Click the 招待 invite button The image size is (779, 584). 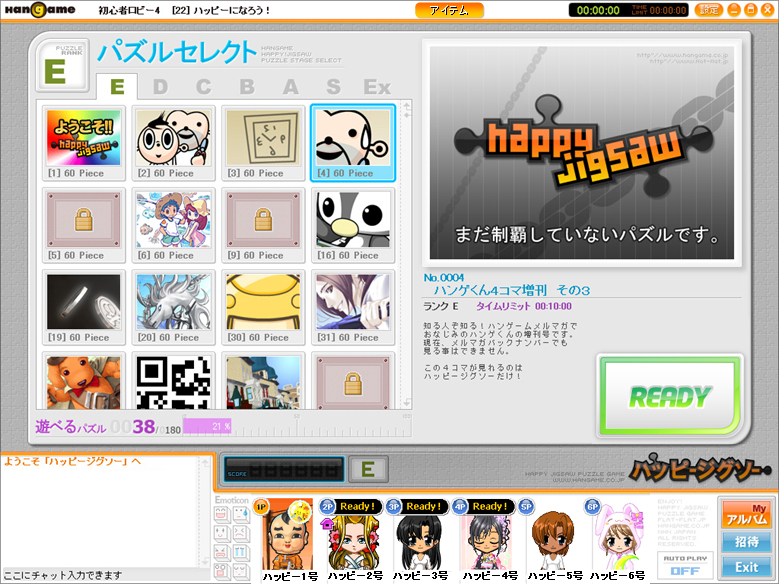click(x=747, y=542)
